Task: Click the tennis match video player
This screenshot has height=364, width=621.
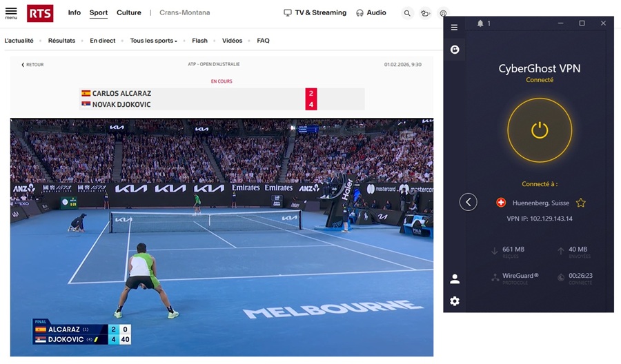Action: click(x=221, y=237)
